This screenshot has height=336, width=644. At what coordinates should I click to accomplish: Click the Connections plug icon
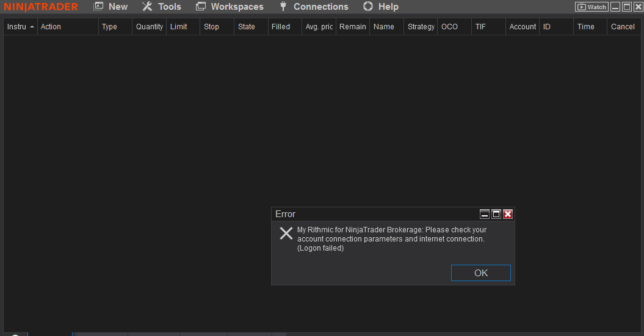(283, 6)
